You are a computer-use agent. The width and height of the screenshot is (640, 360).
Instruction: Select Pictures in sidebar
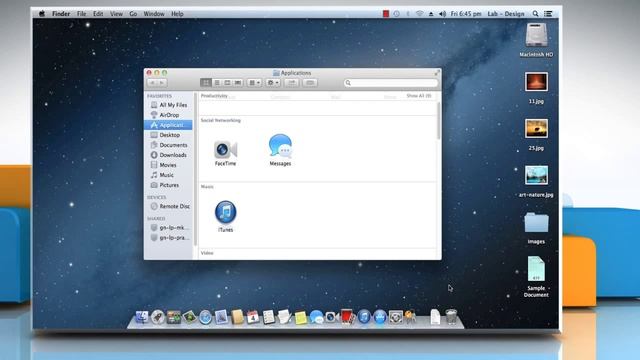pyautogui.click(x=169, y=185)
